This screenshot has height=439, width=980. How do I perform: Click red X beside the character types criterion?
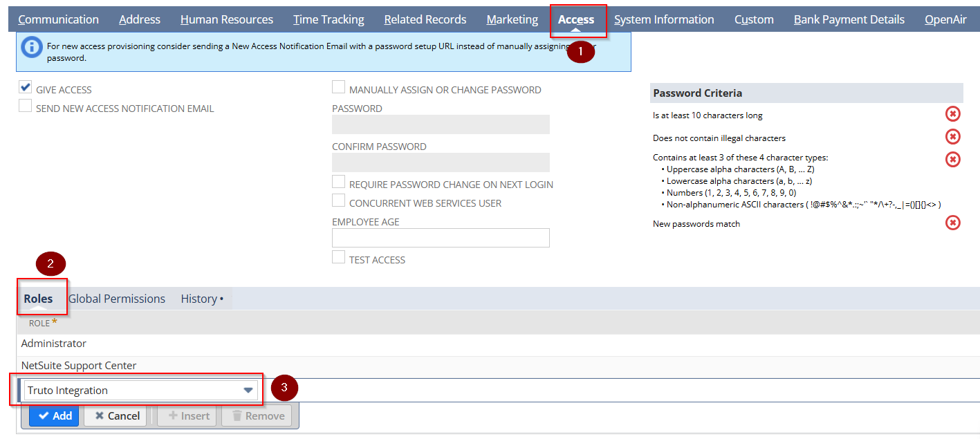[x=952, y=159]
